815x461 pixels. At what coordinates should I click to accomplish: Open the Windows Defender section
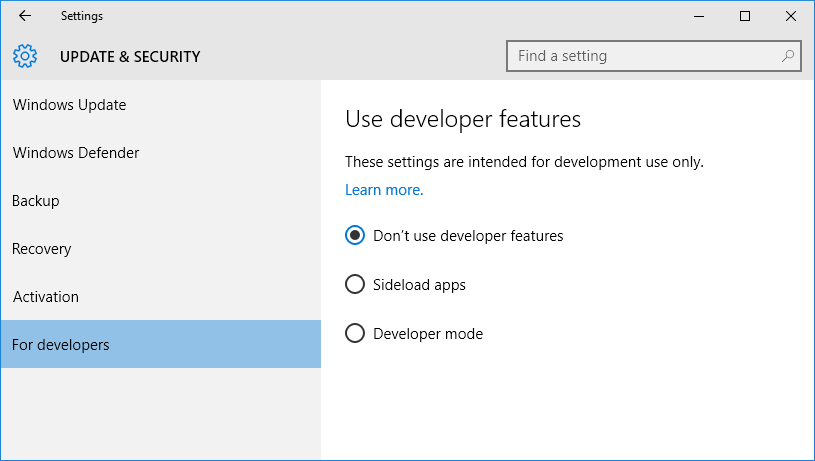click(x=161, y=153)
